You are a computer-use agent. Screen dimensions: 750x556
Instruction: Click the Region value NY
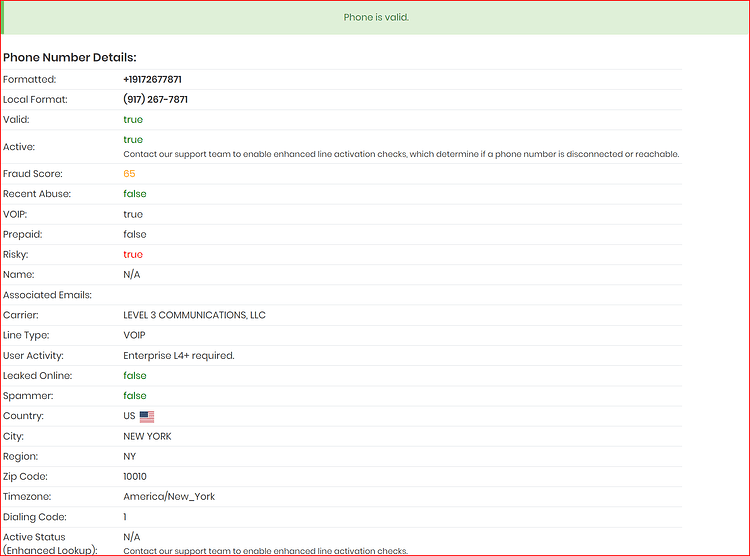[130, 456]
